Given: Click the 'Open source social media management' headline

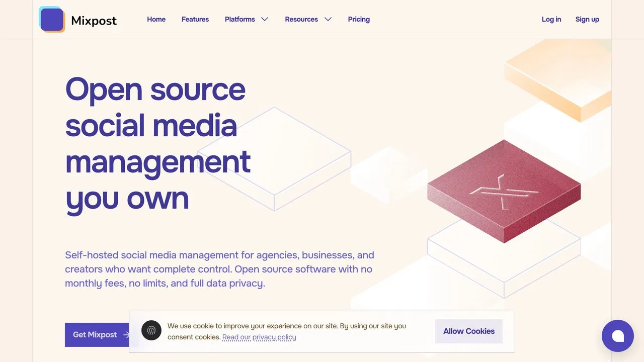Looking at the screenshot, I should tap(158, 143).
